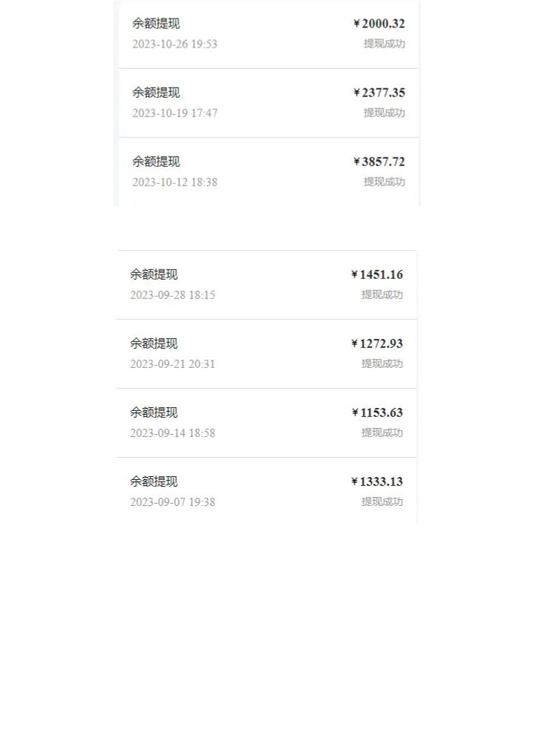Viewport: 534px width, 756px height.
Task: Click the ¥1153.63 withdrawal amount
Action: coord(378,412)
